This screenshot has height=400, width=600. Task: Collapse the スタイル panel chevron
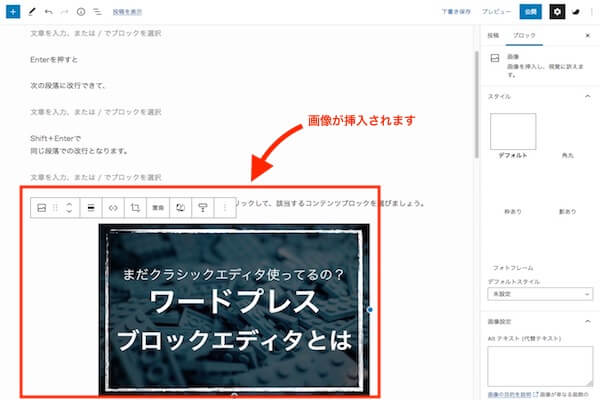pyautogui.click(x=588, y=96)
